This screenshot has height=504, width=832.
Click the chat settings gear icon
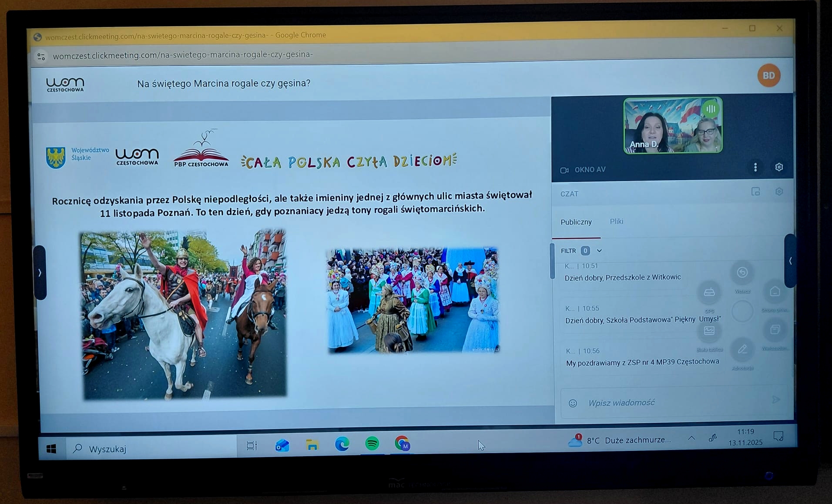[x=779, y=192]
